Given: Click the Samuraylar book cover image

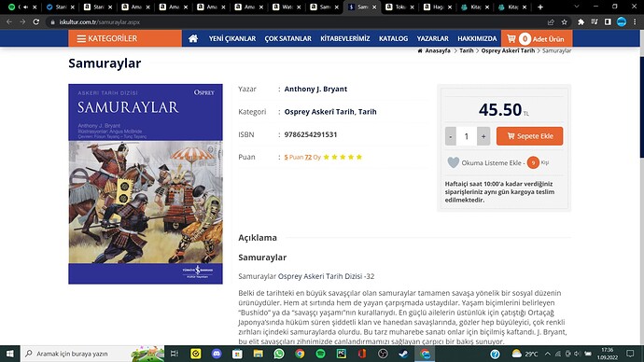Looking at the screenshot, I should [146, 184].
